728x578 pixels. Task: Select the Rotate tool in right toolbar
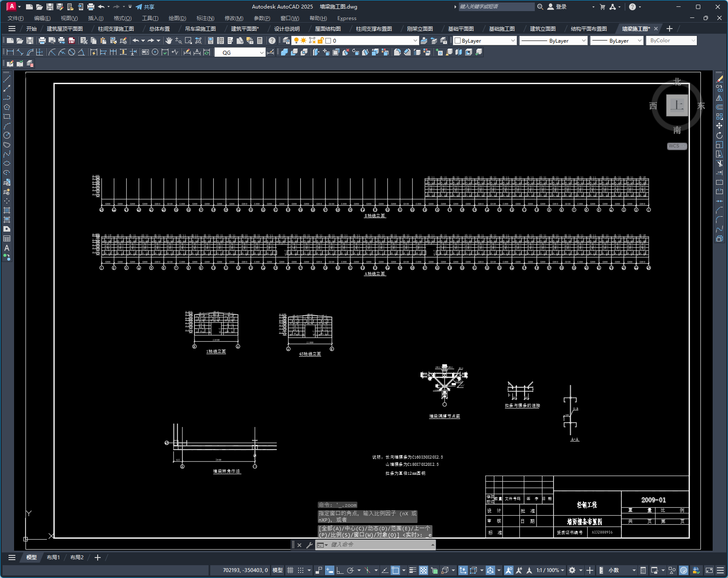[x=719, y=135]
